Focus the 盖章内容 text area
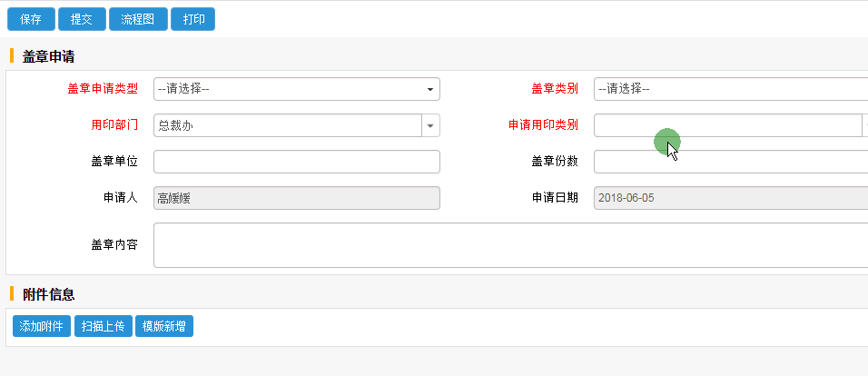This screenshot has height=376, width=868. click(x=508, y=245)
